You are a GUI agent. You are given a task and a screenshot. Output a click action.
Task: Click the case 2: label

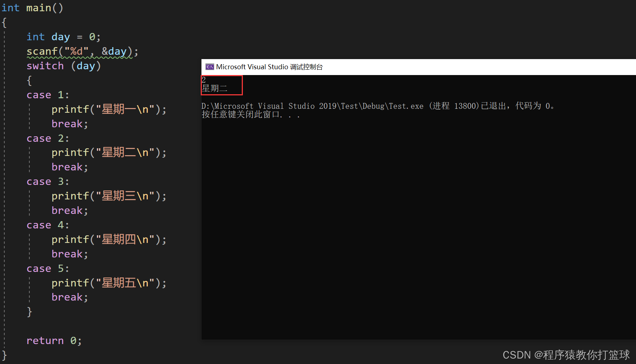(48, 138)
